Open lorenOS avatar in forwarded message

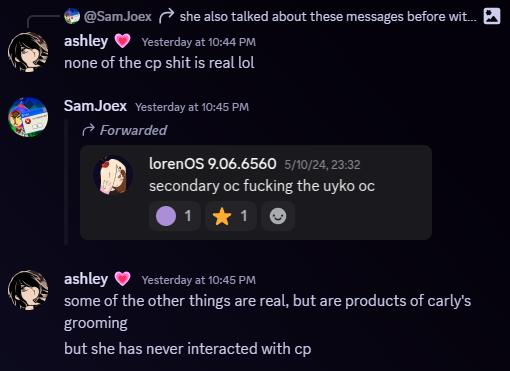(113, 175)
